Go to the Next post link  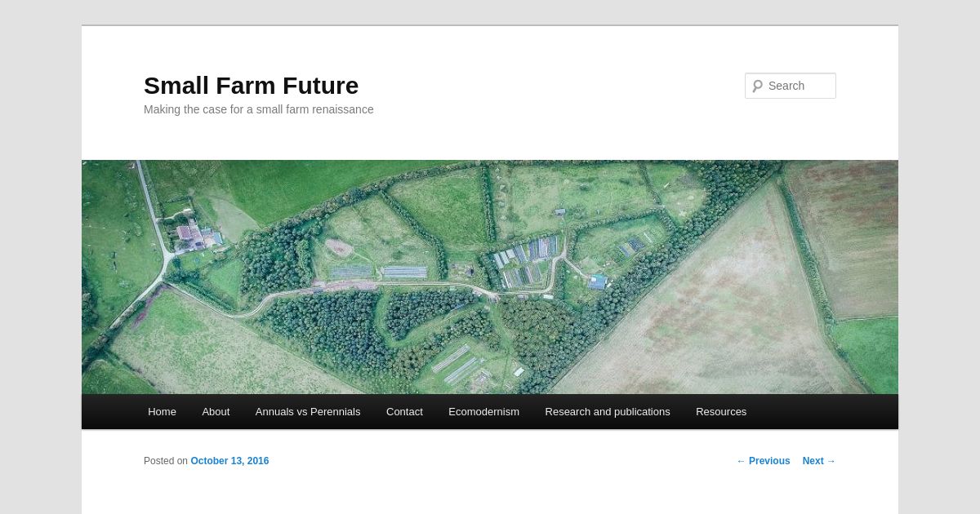click(x=819, y=461)
